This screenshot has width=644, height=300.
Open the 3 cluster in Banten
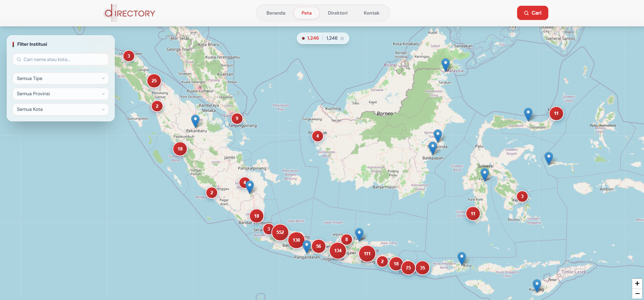(x=268, y=229)
